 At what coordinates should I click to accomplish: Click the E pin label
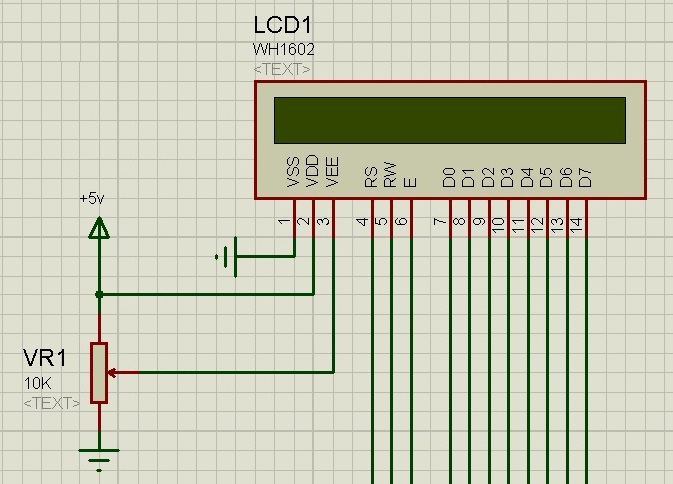tap(410, 182)
